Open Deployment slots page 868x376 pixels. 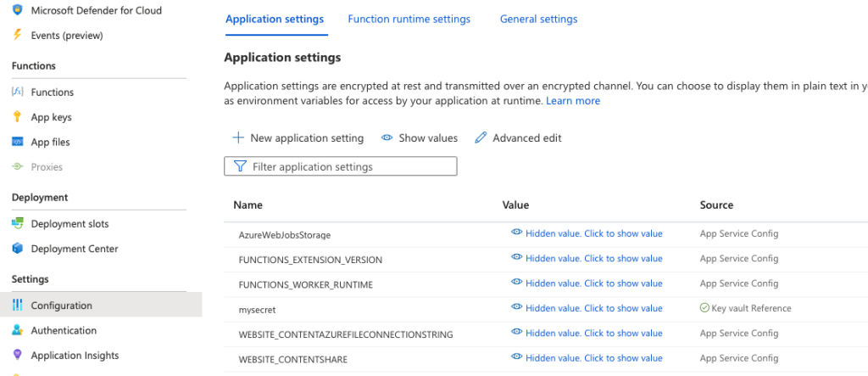click(x=70, y=223)
